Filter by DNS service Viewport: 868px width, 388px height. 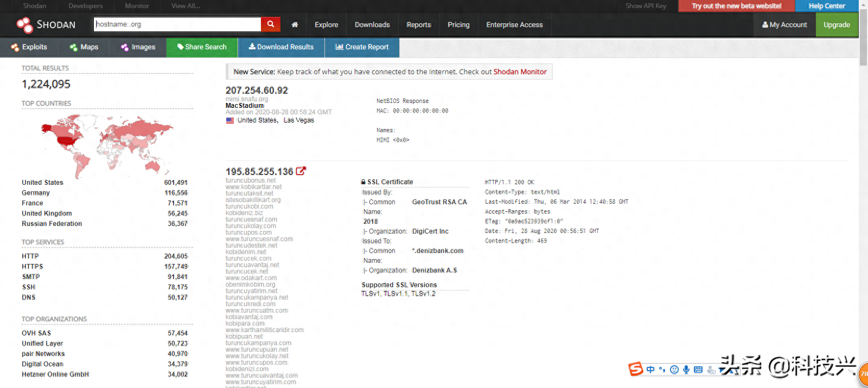tap(29, 298)
